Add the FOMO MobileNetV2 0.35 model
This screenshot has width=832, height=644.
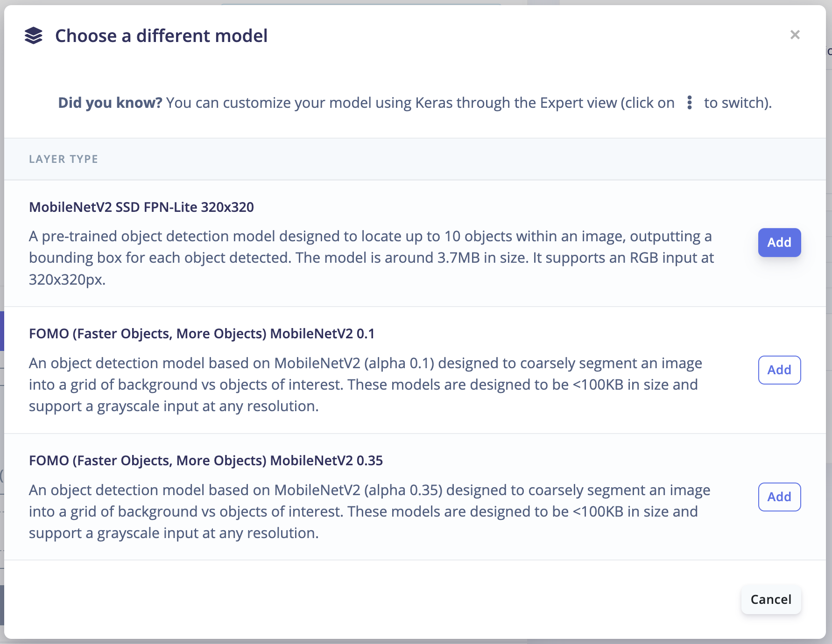coord(779,497)
